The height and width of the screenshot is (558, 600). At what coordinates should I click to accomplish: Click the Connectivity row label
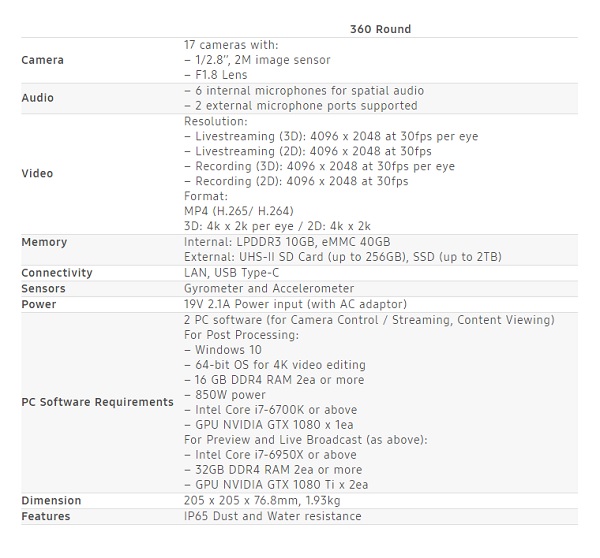57,273
